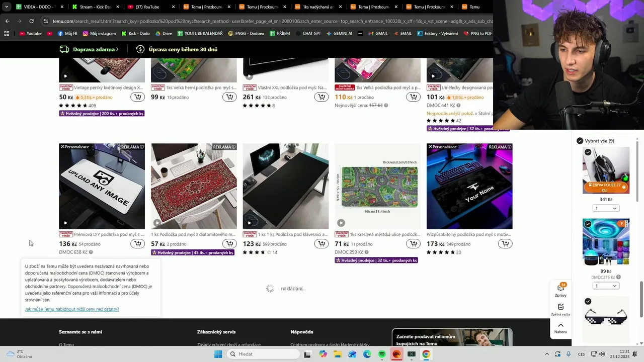Play video on black desk pad listing
The image size is (644, 362).
pyautogui.click(x=249, y=223)
